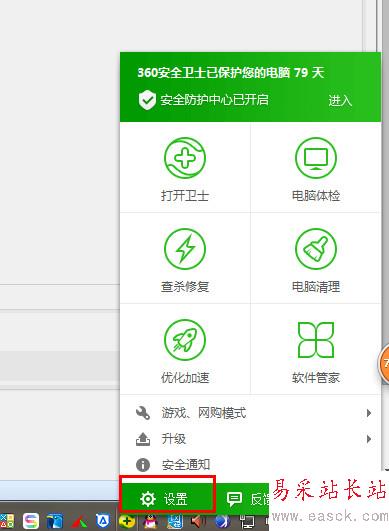Open the blue shield A taskbar icon
The width and height of the screenshot is (389, 531).
coord(103,521)
